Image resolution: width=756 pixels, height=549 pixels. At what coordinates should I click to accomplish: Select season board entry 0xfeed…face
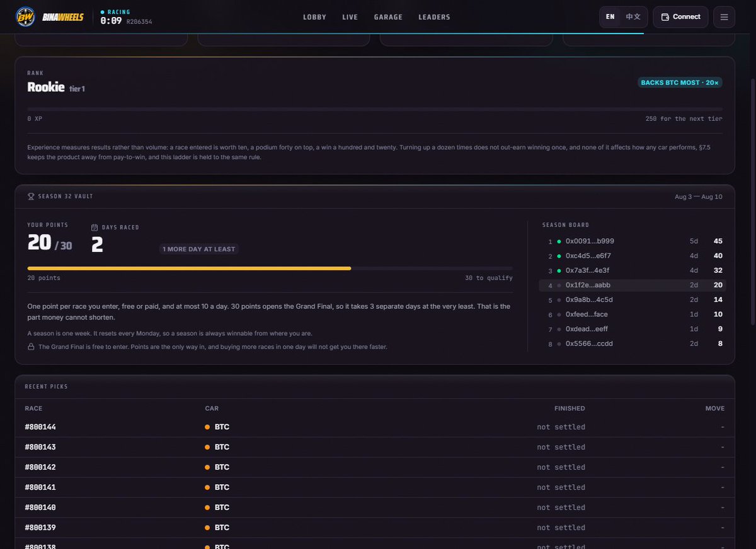pyautogui.click(x=633, y=314)
